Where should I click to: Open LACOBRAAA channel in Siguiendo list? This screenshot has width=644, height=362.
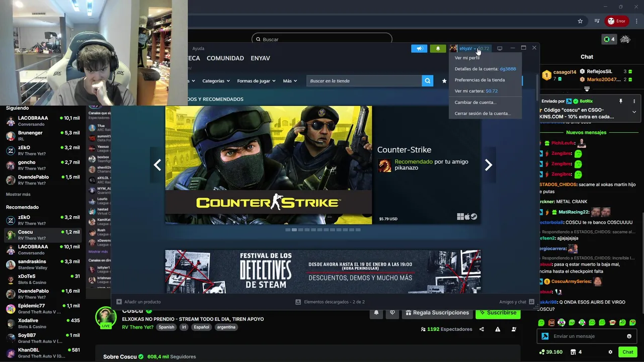tap(43, 121)
